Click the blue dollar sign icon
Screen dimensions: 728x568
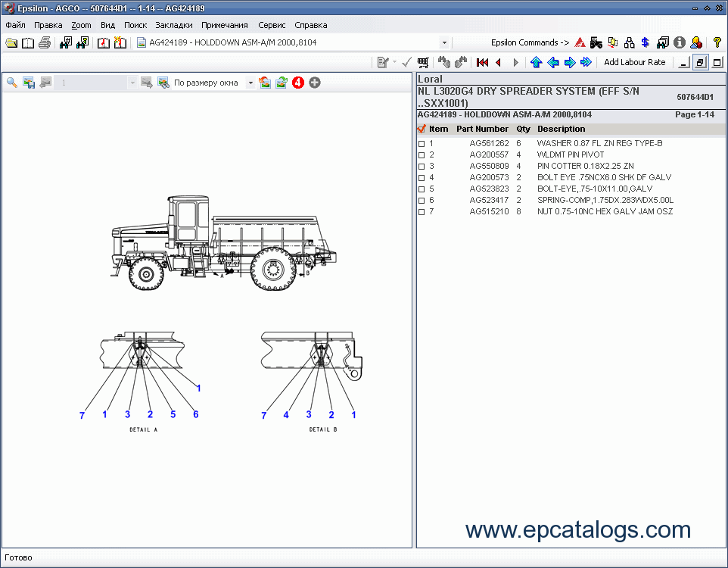646,42
